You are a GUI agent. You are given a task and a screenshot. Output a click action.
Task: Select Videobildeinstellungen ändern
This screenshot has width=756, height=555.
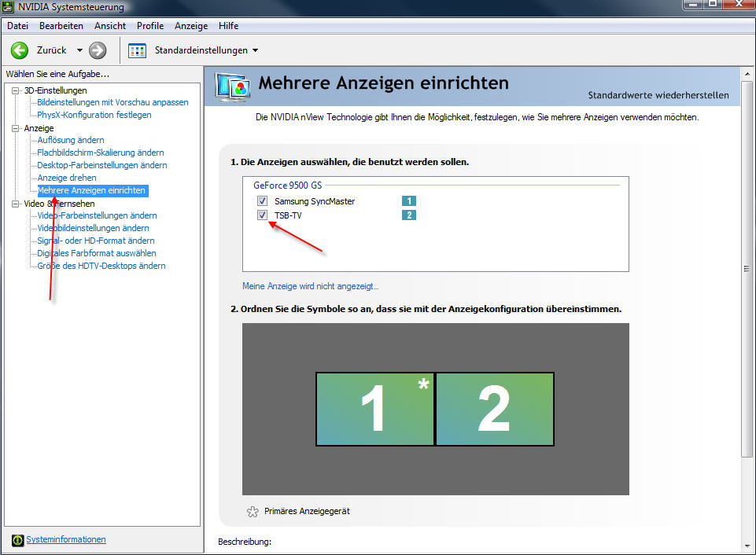[x=93, y=228]
